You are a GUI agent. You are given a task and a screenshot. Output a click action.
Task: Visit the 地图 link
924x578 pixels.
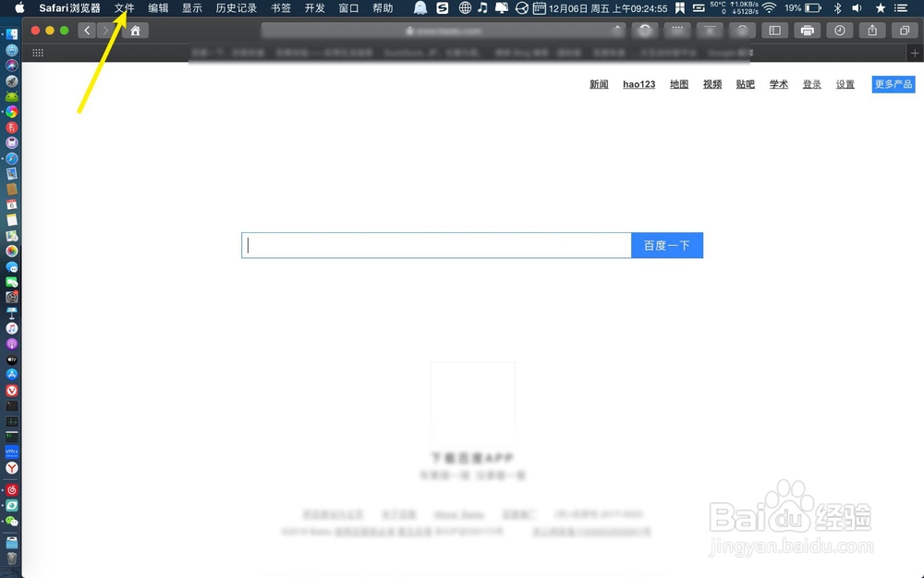pos(679,84)
